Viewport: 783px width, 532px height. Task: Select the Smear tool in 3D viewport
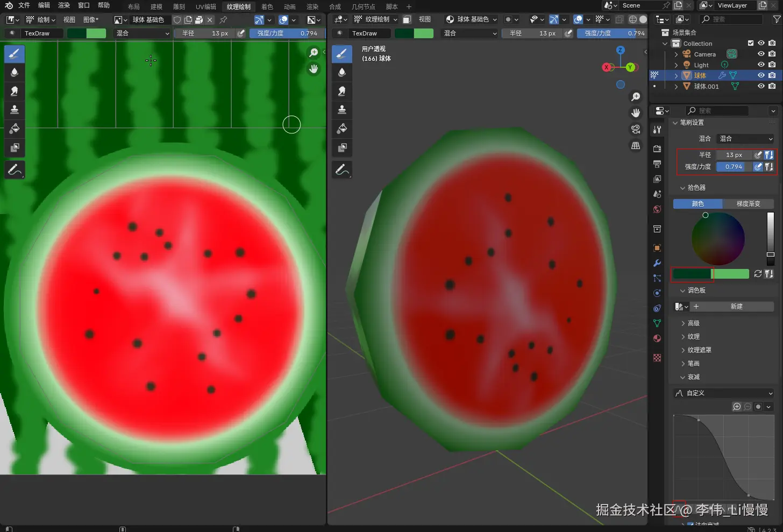342,91
